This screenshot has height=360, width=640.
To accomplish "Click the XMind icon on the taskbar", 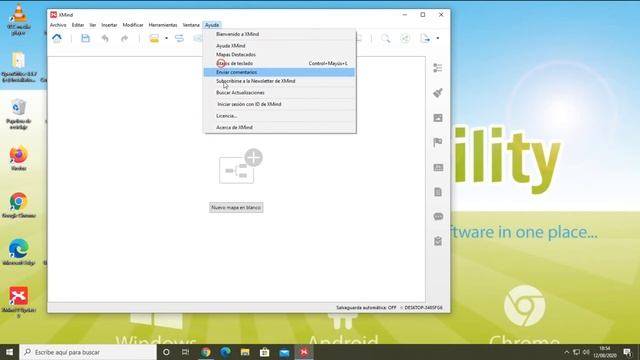I will (x=304, y=352).
